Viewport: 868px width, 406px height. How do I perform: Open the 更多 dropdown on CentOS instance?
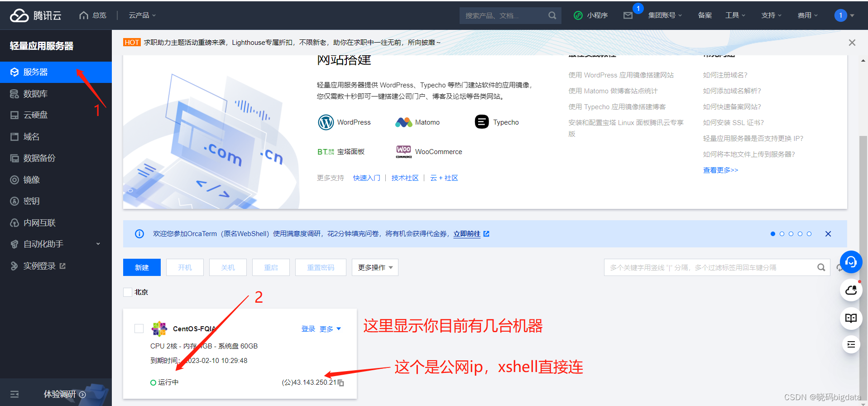330,329
